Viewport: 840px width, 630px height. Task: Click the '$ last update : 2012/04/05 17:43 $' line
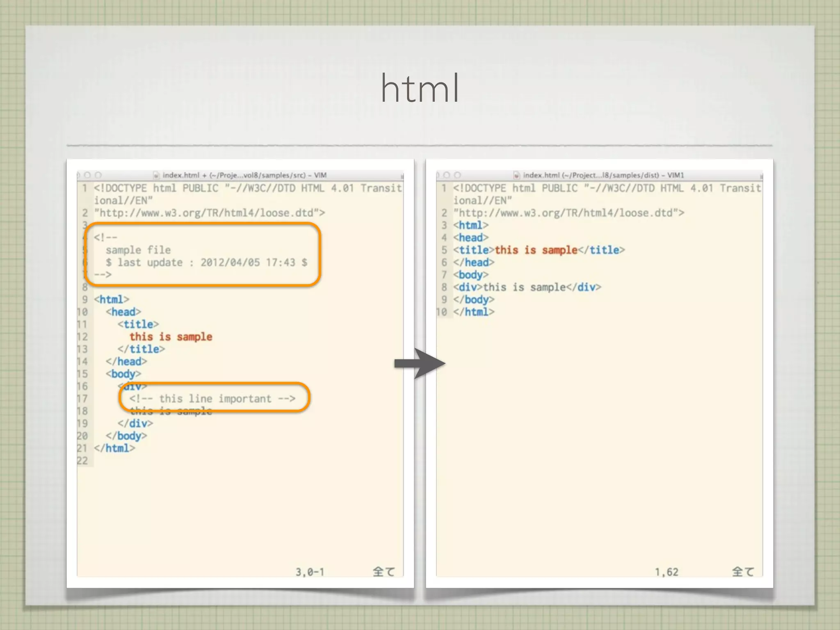click(x=206, y=262)
